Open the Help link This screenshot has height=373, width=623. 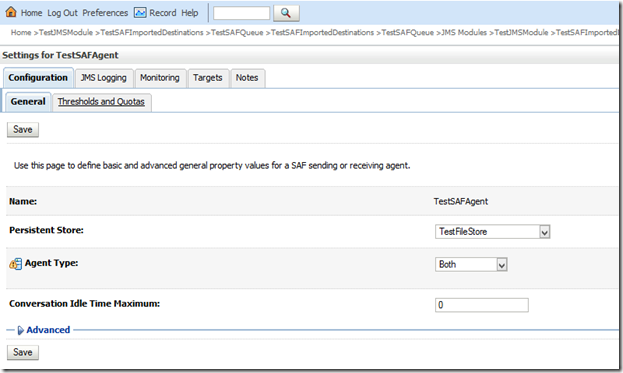[190, 13]
